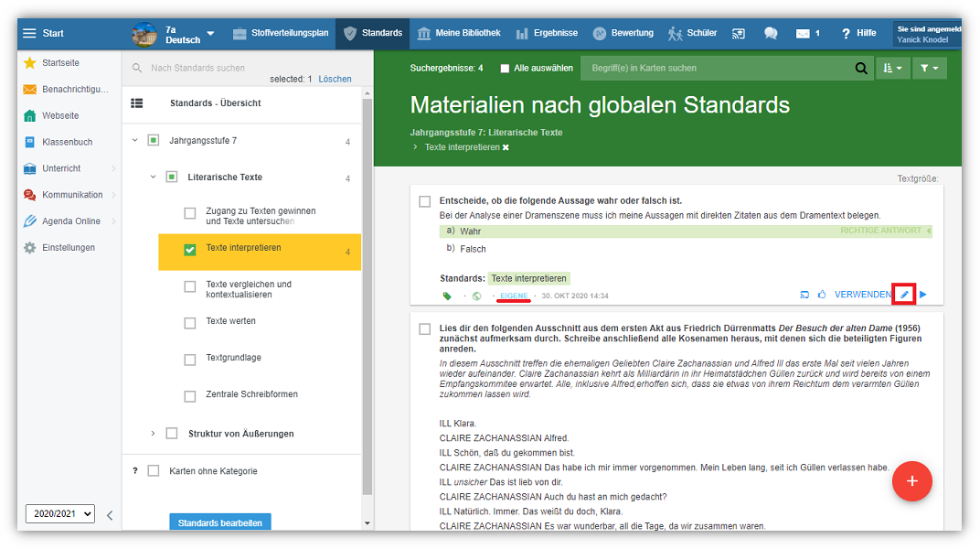Check Struktur von Äußerungen checkbox

(x=172, y=434)
